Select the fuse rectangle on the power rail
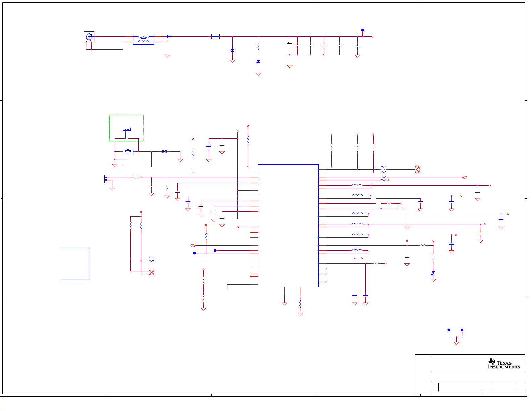 (x=215, y=37)
